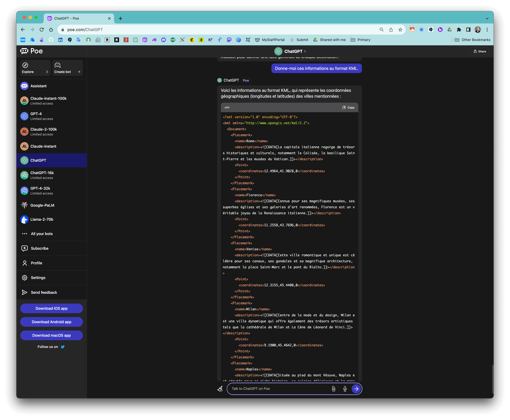Viewport: 510px width, 420px height.
Task: Close the ChatGPT - Poe tab
Action: coord(109,18)
